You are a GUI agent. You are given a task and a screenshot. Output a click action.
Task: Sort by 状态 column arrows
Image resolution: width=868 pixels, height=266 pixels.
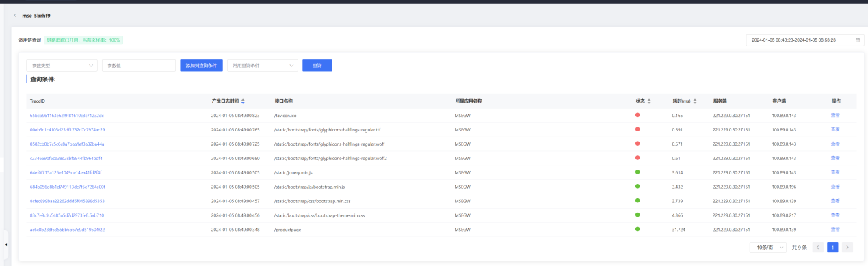649,101
